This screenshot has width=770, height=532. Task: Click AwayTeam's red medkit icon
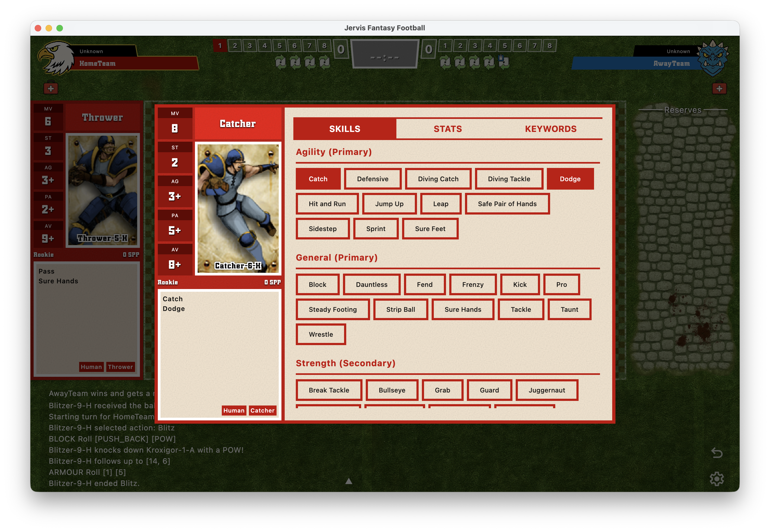[719, 88]
